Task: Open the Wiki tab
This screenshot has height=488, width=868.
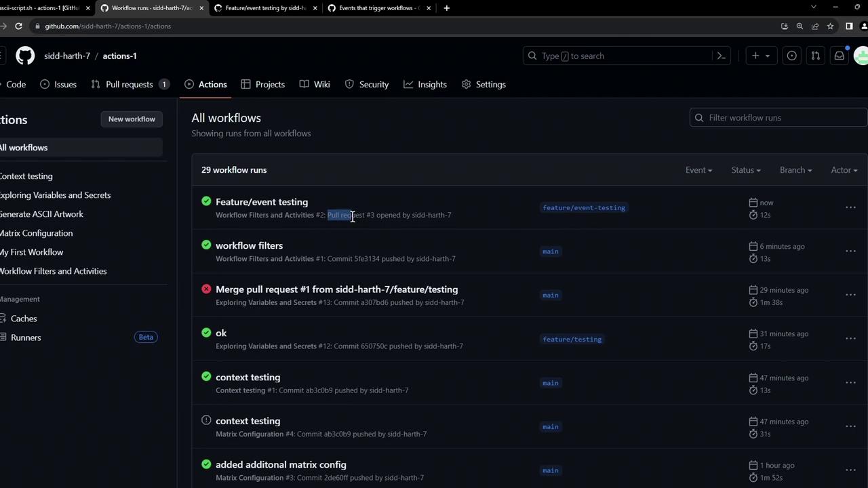Action: [315, 84]
